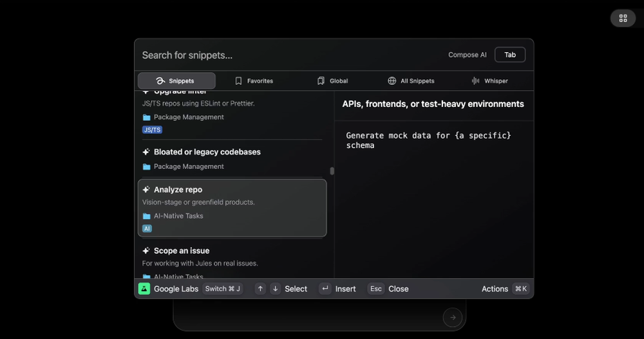The image size is (644, 339).
Task: Click the AI-Native Tasks folder icon under Analyze repo
Action: (146, 216)
